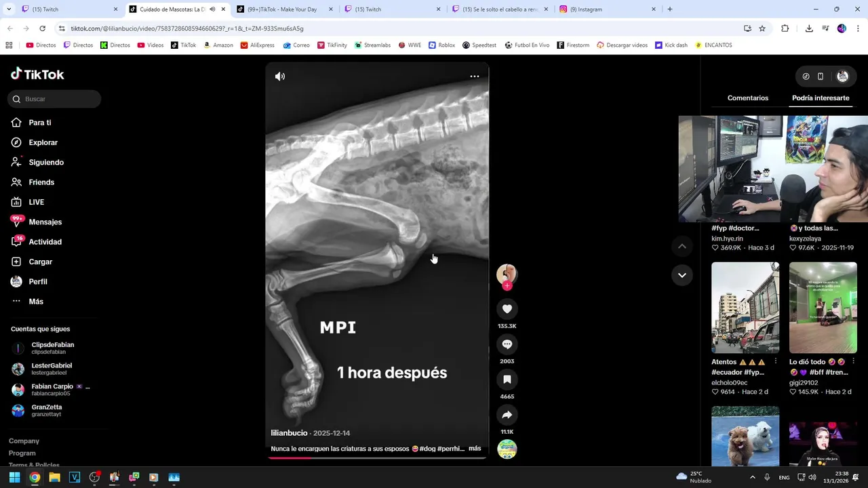Open the spinning music disc sound page
Viewport: 868px width, 488px height.
coord(507,449)
